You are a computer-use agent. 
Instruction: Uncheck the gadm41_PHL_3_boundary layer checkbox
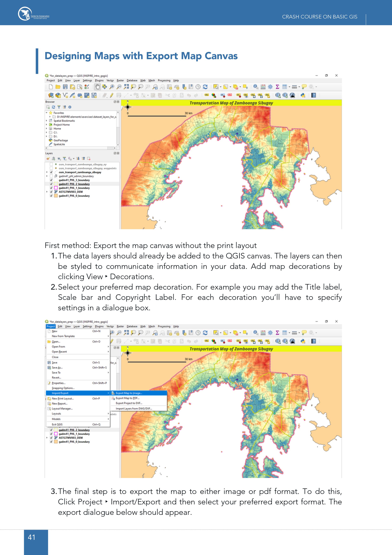pos(51,180)
